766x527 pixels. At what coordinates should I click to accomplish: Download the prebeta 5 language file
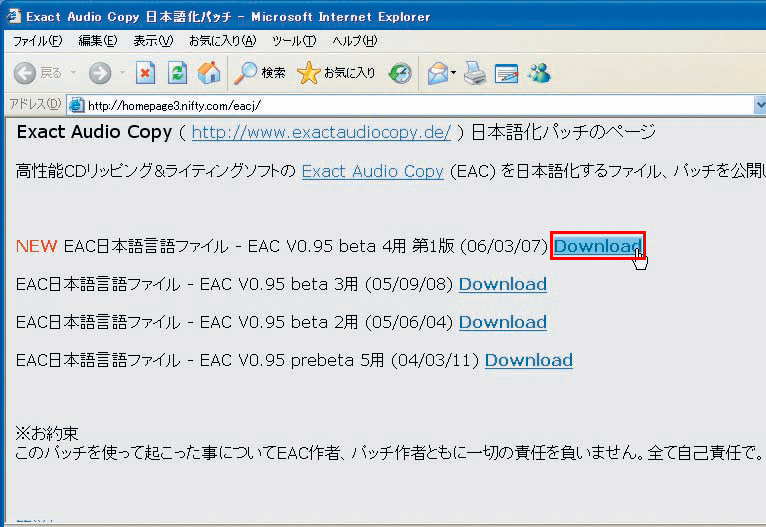pos(529,360)
